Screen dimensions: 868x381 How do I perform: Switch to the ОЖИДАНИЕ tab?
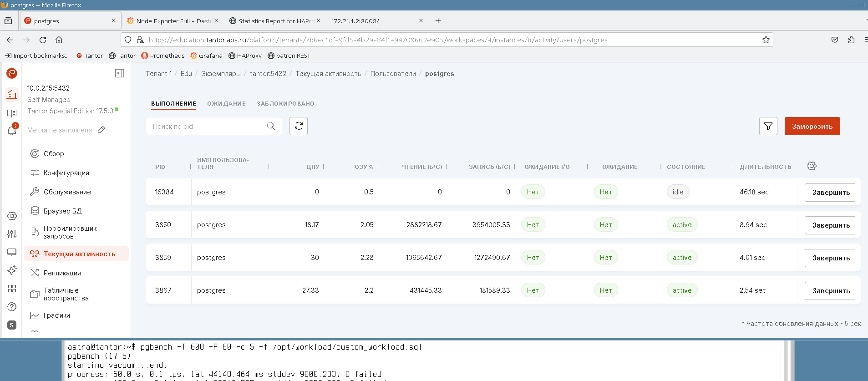tap(226, 104)
